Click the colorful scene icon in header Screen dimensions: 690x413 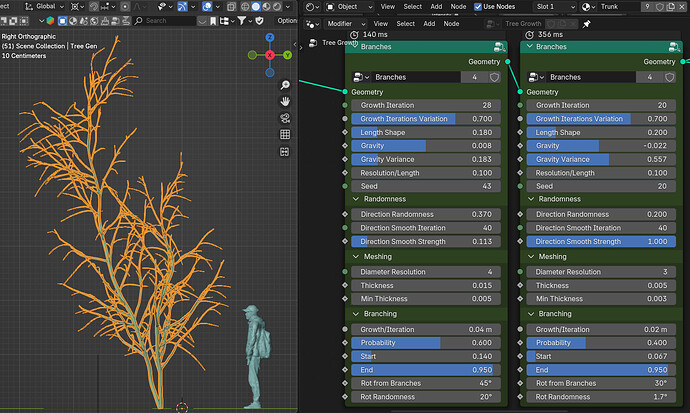pos(50,21)
